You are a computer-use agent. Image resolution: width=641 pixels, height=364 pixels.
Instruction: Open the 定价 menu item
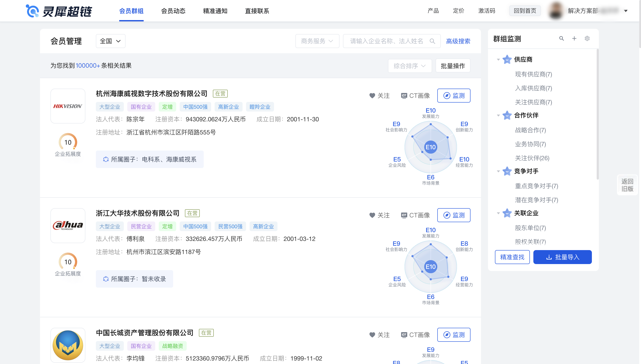458,11
